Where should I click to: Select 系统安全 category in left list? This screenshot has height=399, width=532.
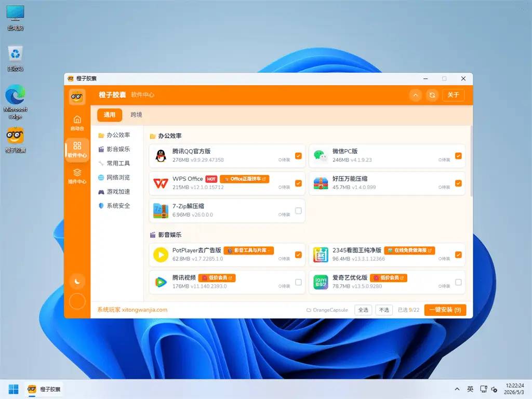tap(114, 206)
